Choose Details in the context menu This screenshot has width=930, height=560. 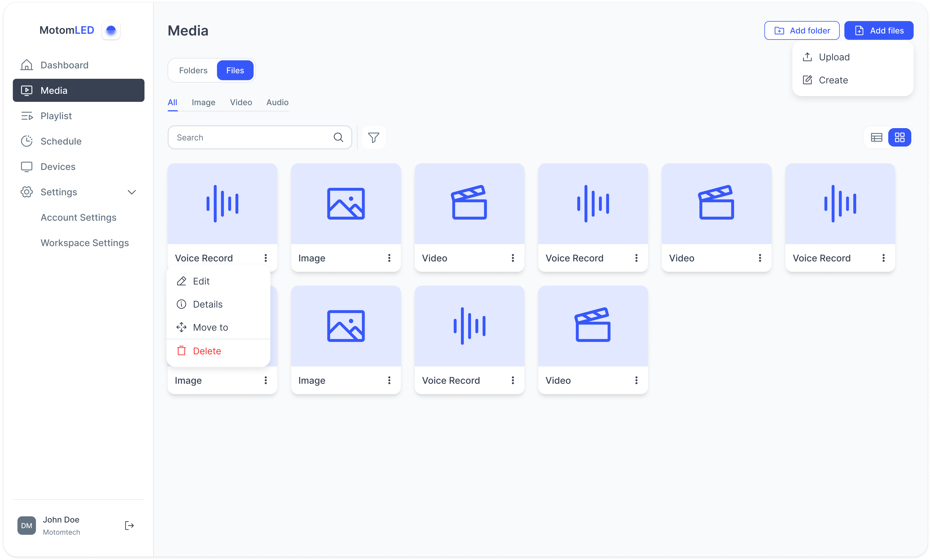tap(218, 304)
